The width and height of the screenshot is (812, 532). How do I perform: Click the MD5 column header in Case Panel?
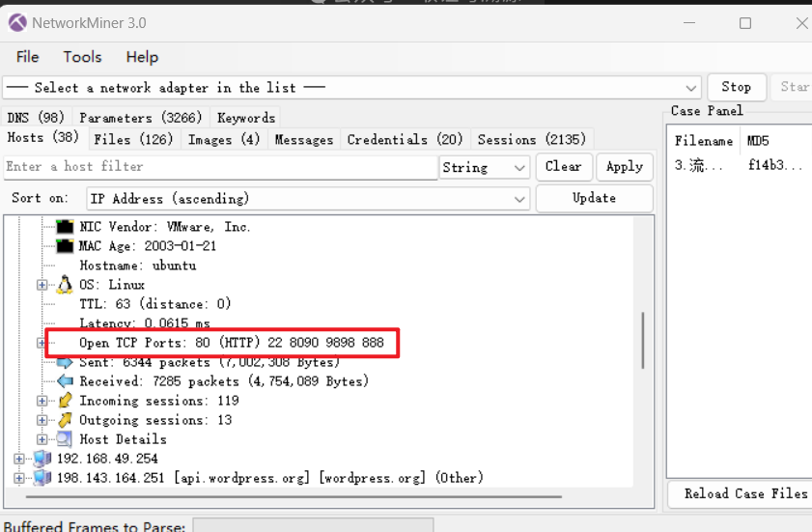point(775,141)
